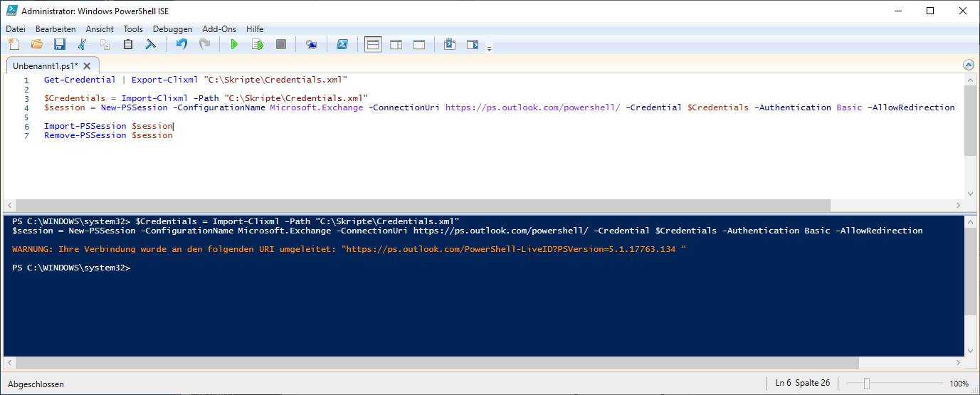This screenshot has height=395, width=980.
Task: Save the script with the diskette icon
Action: (x=60, y=44)
